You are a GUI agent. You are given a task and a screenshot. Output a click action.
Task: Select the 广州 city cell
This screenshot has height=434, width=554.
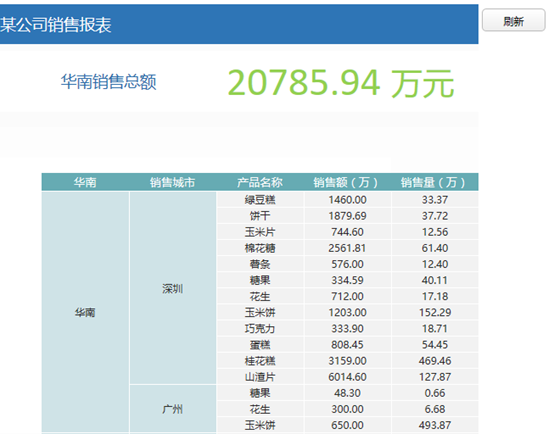pos(173,409)
